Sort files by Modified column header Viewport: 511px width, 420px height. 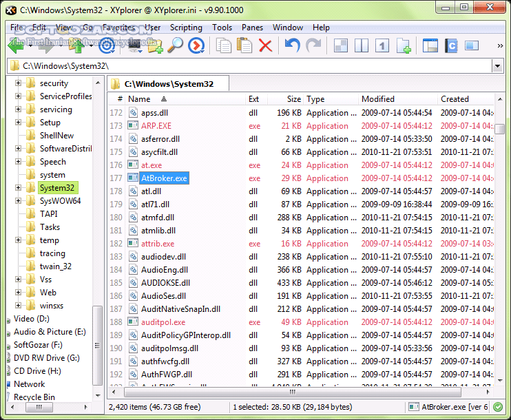click(x=378, y=99)
